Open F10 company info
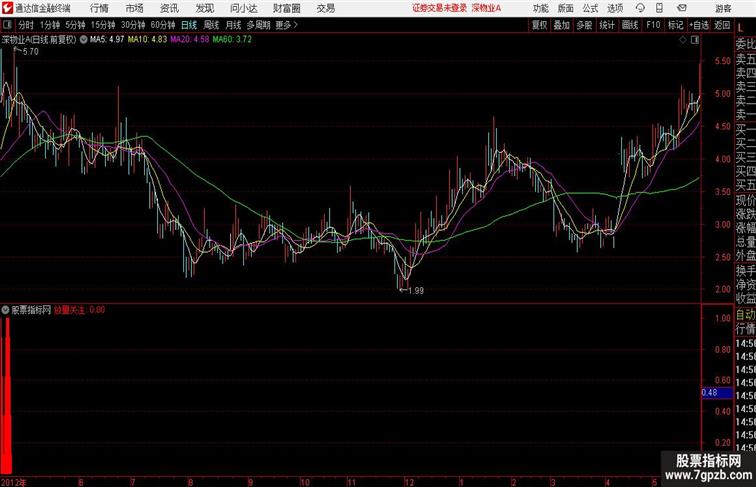 coord(653,25)
